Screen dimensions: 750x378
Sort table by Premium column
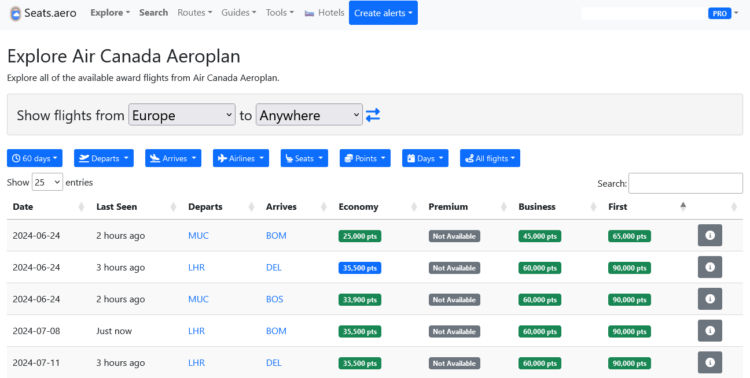coord(467,207)
